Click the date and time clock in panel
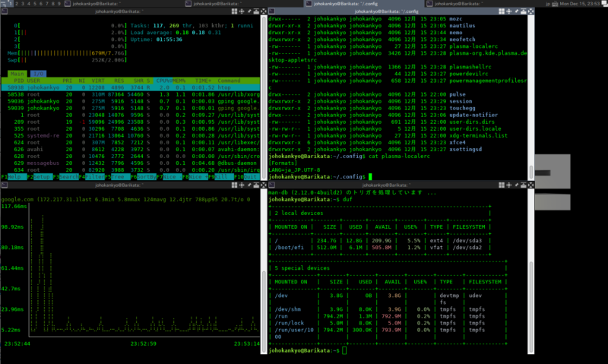The width and height of the screenshot is (608, 364). [x=581, y=4]
